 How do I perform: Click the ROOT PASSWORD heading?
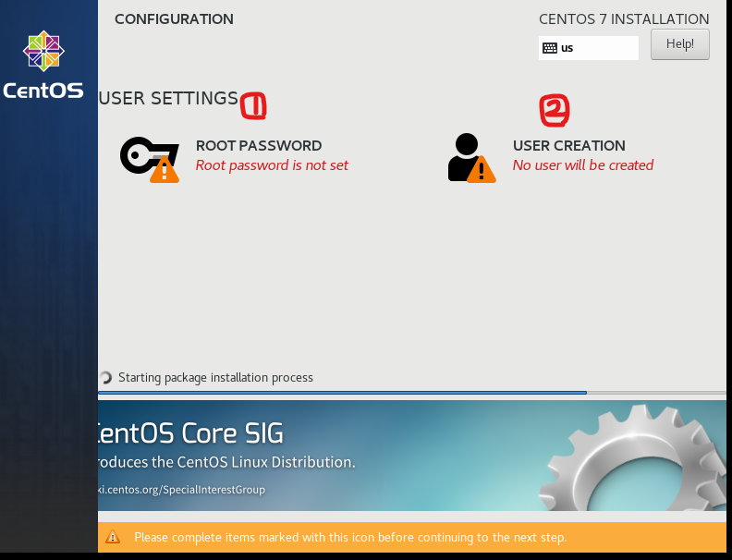259,146
